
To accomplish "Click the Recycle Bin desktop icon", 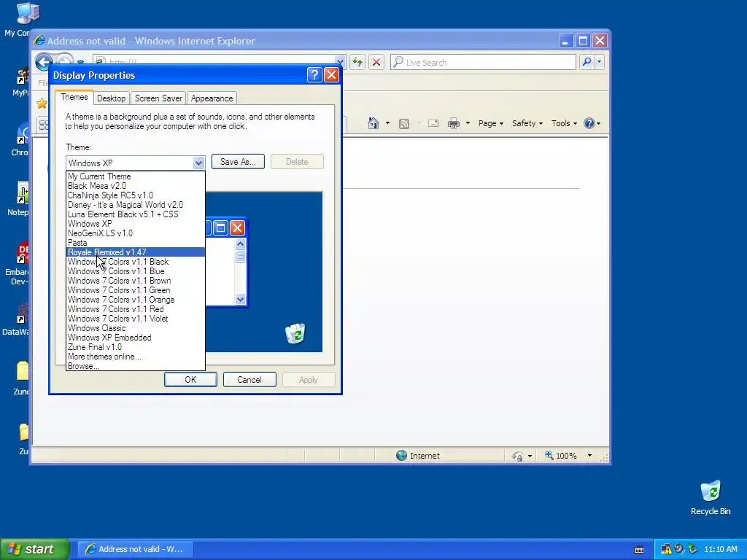I will (711, 497).
